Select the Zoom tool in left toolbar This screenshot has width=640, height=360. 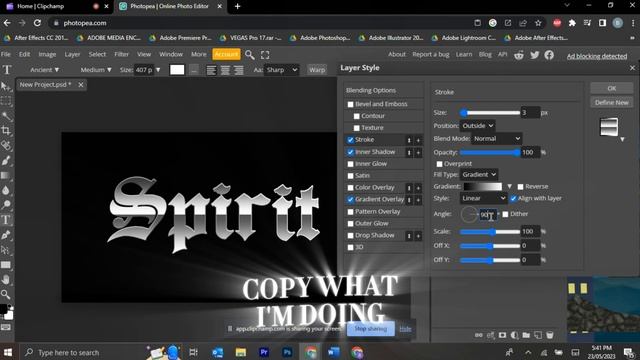pos(6,294)
